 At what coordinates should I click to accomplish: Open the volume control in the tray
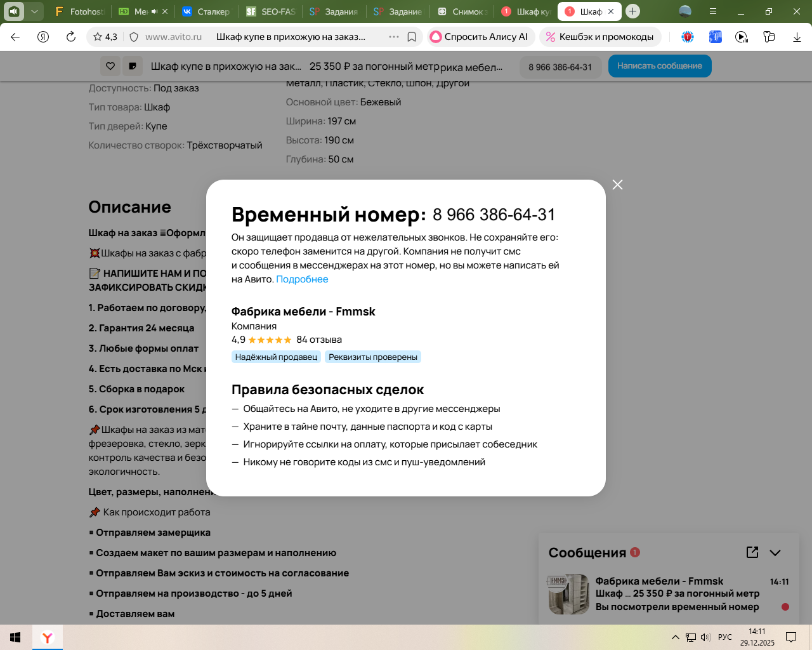click(705, 637)
